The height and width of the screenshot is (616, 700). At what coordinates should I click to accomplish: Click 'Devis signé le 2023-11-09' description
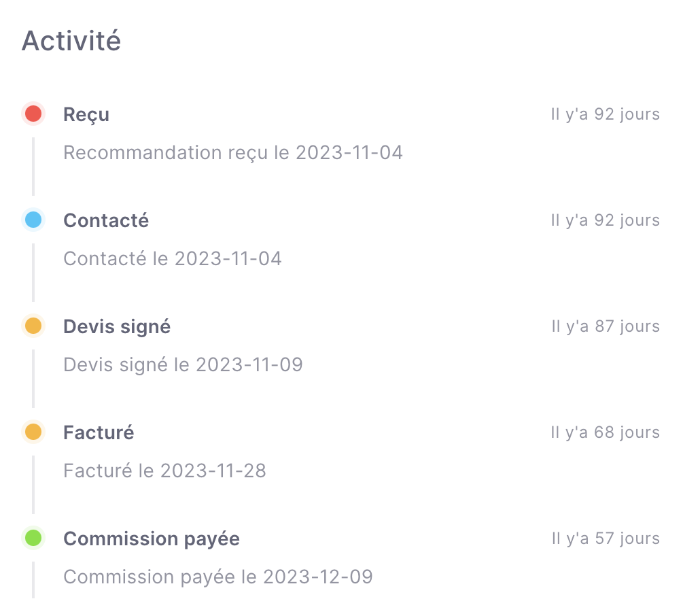coord(183,365)
